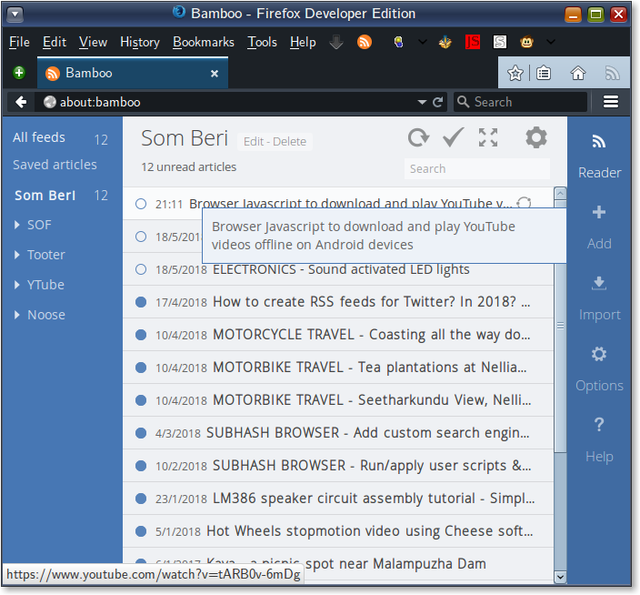Open the URL bar history dropdown
This screenshot has height=595, width=640.
(x=422, y=102)
